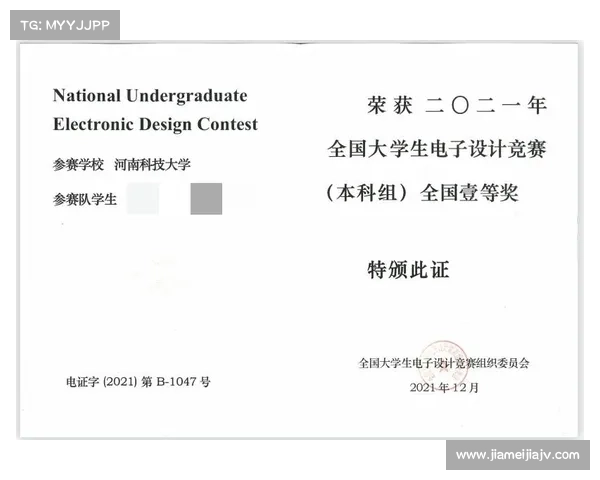Click the large title line "全国大学生电子设计竞赛"

click(437, 149)
